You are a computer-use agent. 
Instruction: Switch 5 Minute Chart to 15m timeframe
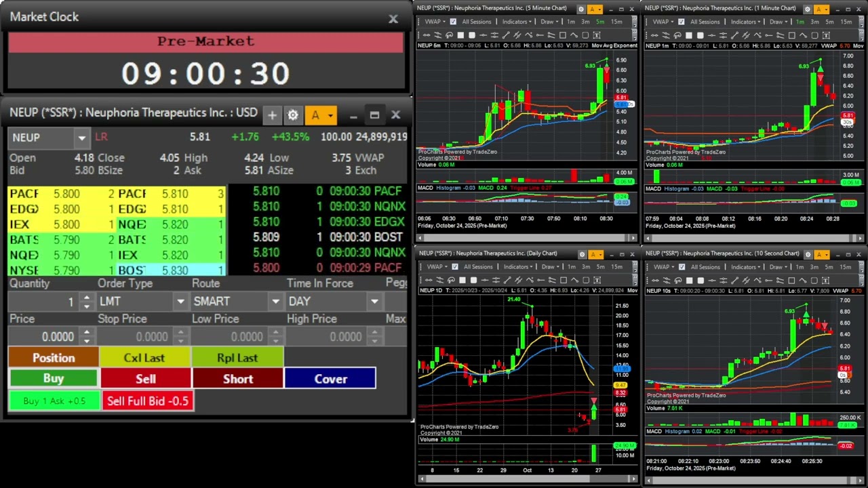(616, 22)
